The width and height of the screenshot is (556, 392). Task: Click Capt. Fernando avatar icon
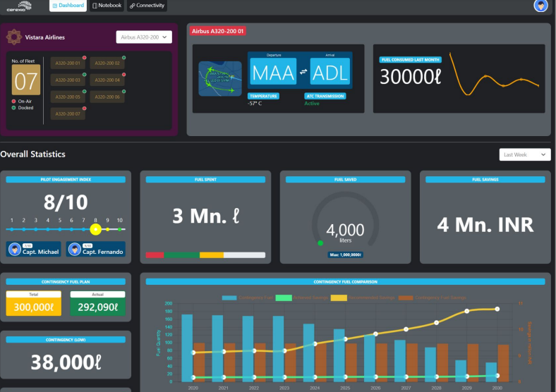tap(75, 250)
